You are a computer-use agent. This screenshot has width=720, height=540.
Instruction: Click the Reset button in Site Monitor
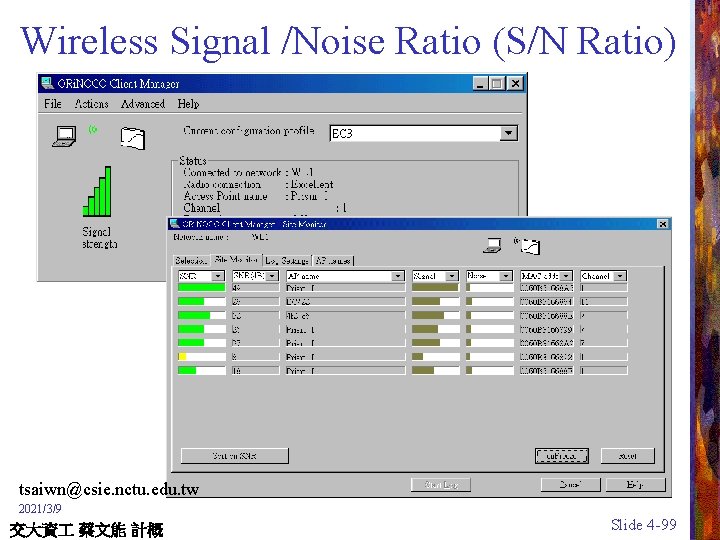click(x=628, y=456)
